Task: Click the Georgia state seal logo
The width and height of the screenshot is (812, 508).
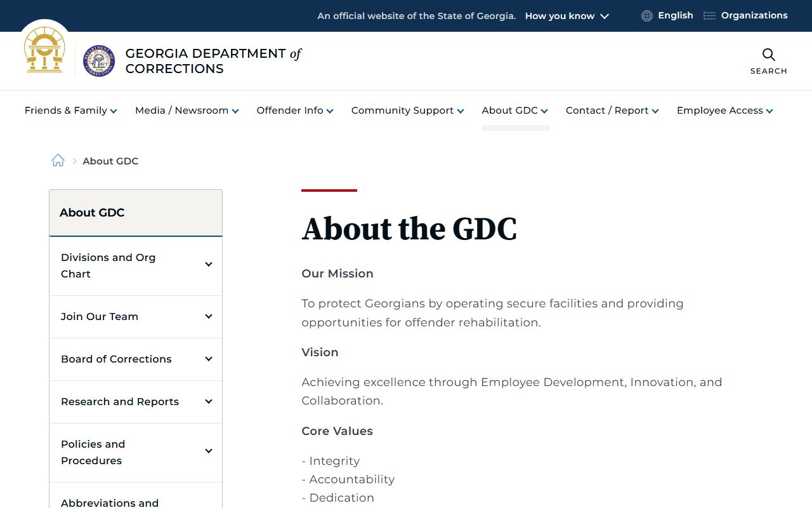Action: point(44,50)
